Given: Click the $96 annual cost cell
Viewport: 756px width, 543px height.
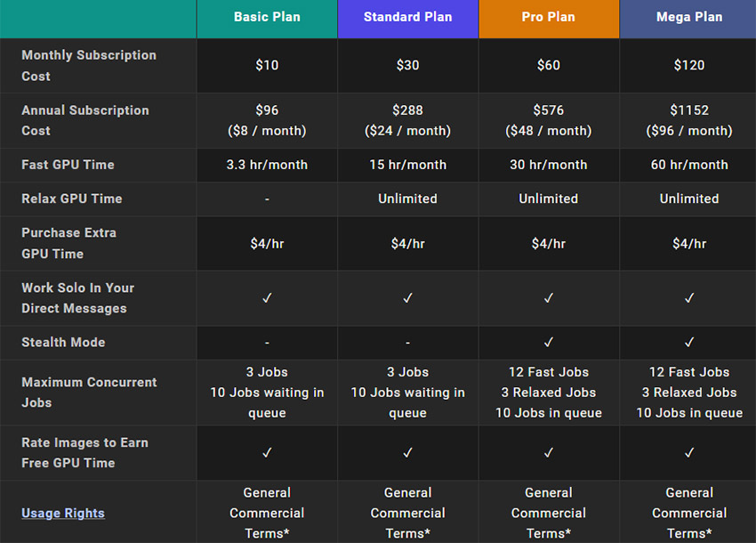Looking at the screenshot, I should (267, 121).
